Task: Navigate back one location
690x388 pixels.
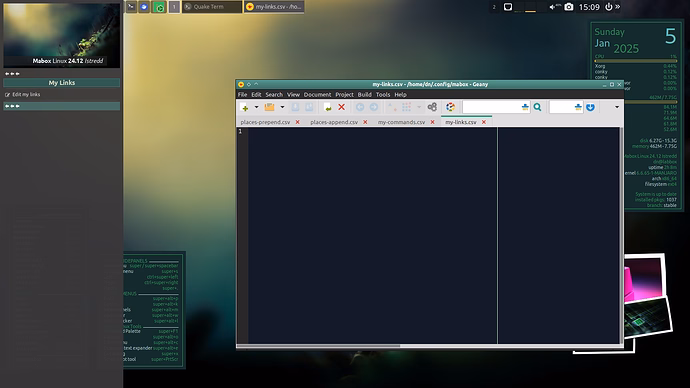Action: 360,107
